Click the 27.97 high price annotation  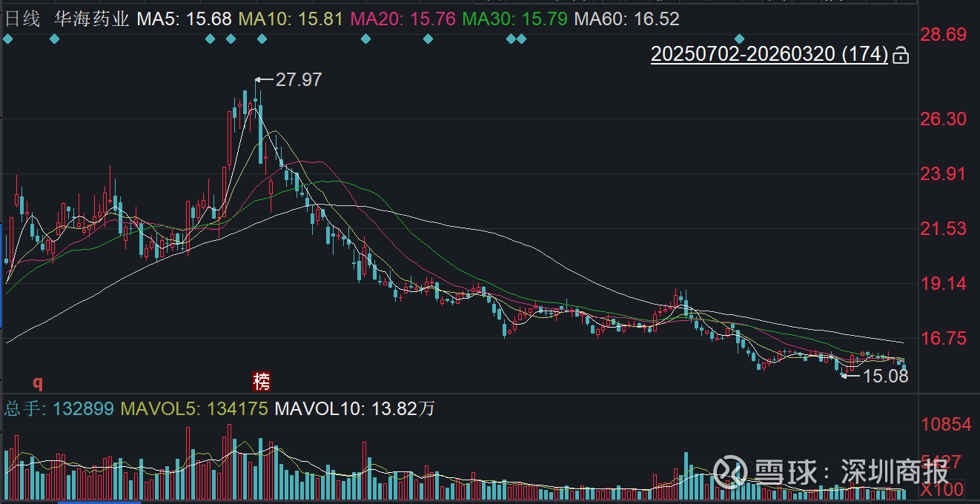299,79
